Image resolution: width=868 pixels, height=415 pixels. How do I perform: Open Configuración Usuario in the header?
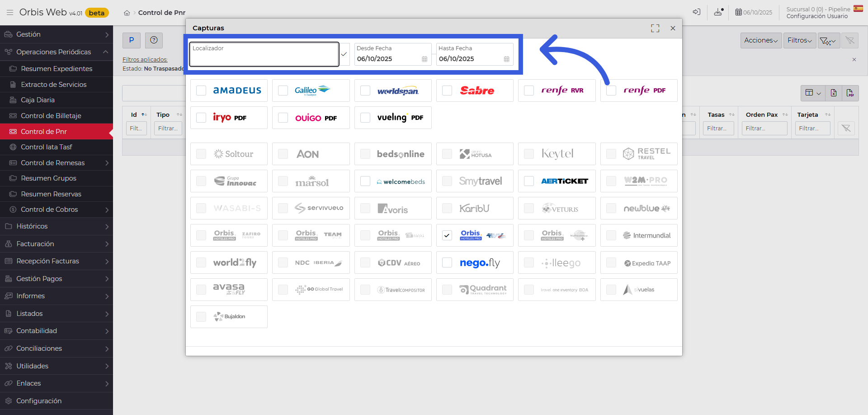tap(817, 16)
